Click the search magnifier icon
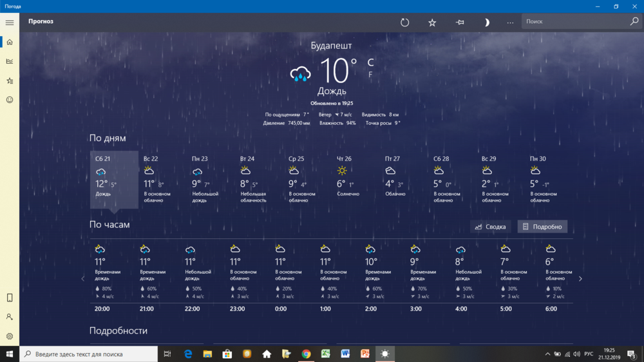 tap(634, 21)
